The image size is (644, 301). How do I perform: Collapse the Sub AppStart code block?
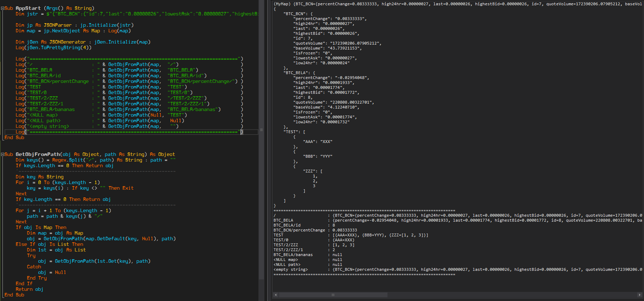[x=2, y=8]
